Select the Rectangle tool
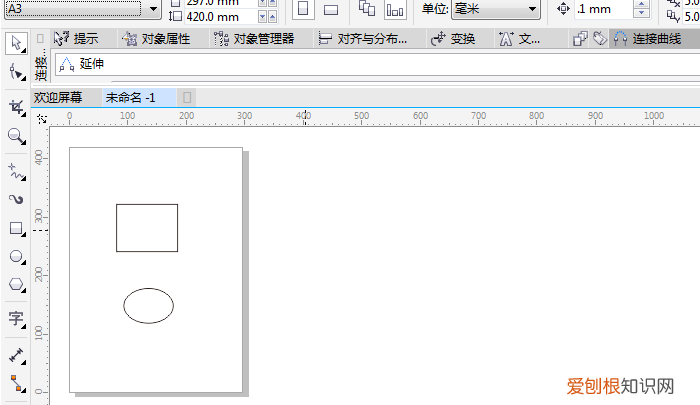The height and width of the screenshot is (405, 700). (x=16, y=228)
